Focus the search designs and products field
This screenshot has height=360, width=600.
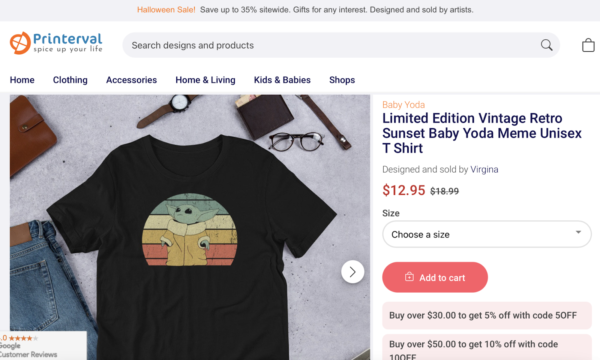coord(333,45)
